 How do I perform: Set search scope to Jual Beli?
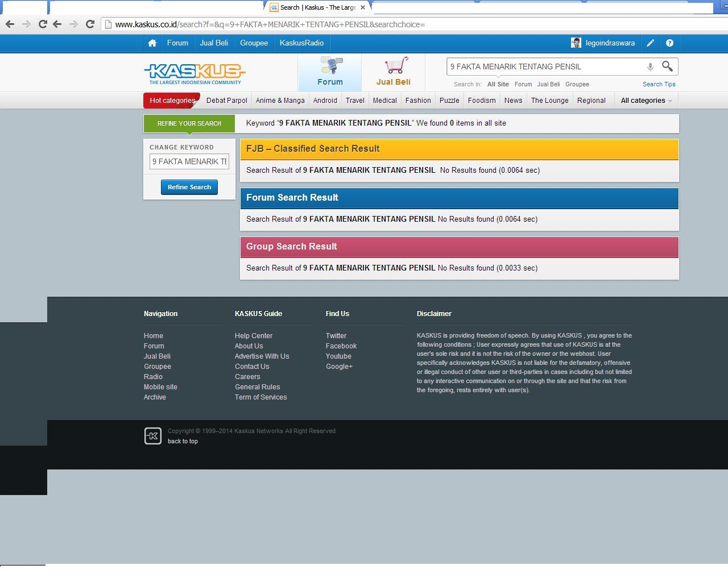pyautogui.click(x=548, y=84)
